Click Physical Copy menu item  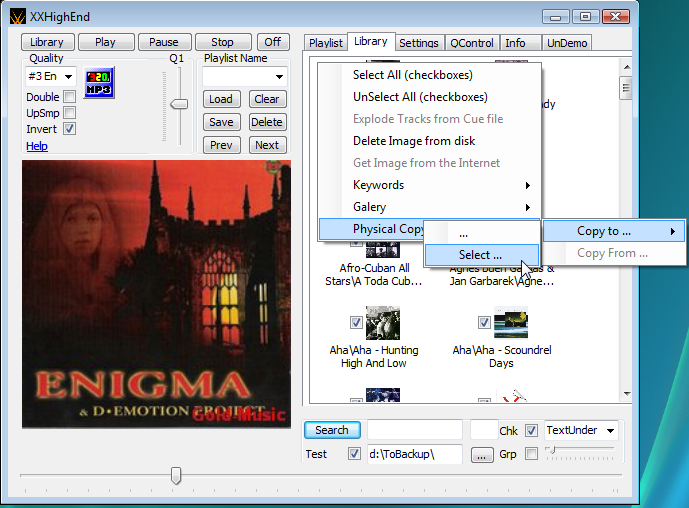point(372,229)
